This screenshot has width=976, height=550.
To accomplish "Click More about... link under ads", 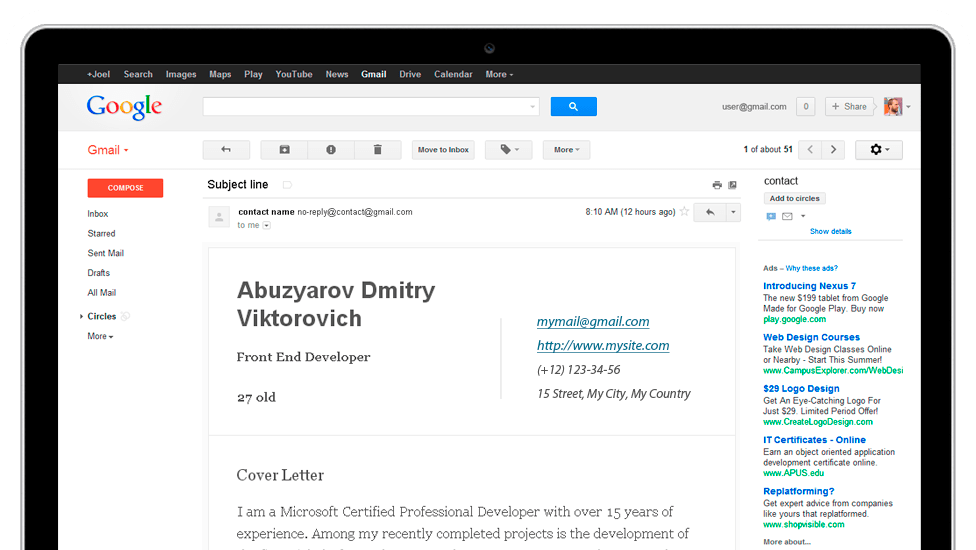I will tap(787, 542).
